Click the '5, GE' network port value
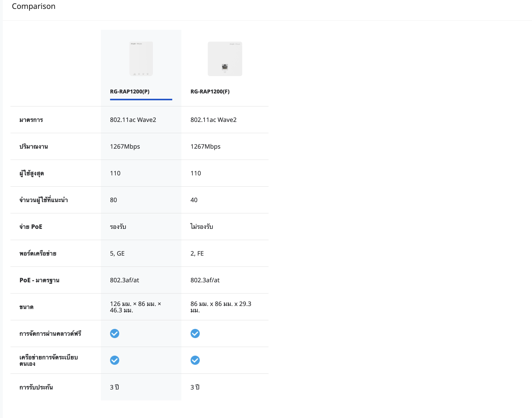The width and height of the screenshot is (532, 418). pyautogui.click(x=117, y=253)
